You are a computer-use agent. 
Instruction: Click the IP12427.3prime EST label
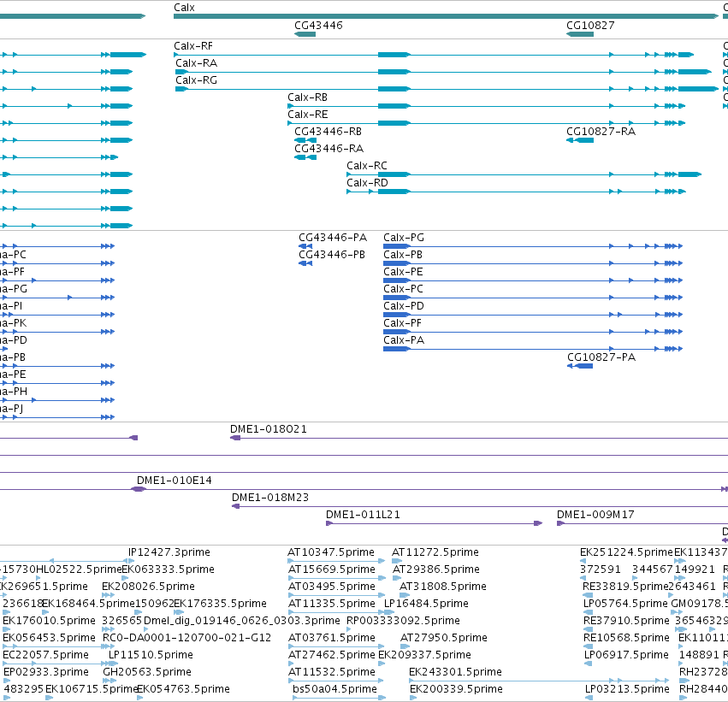pyautogui.click(x=169, y=552)
